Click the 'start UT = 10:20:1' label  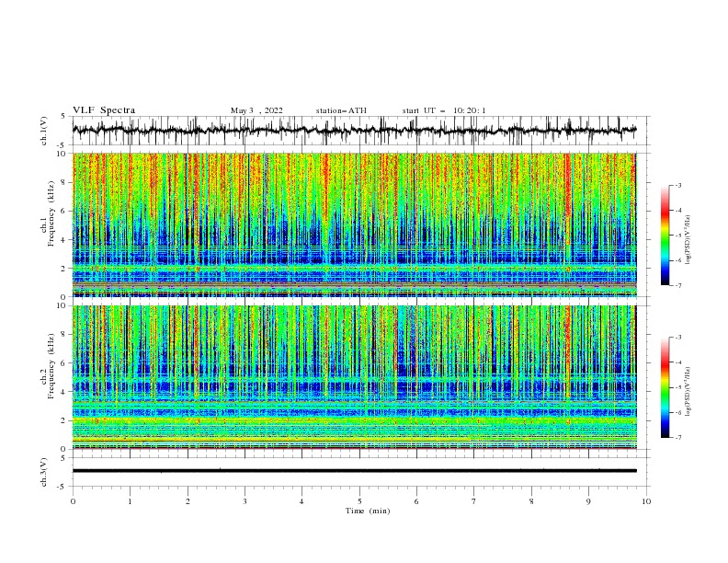tap(444, 110)
